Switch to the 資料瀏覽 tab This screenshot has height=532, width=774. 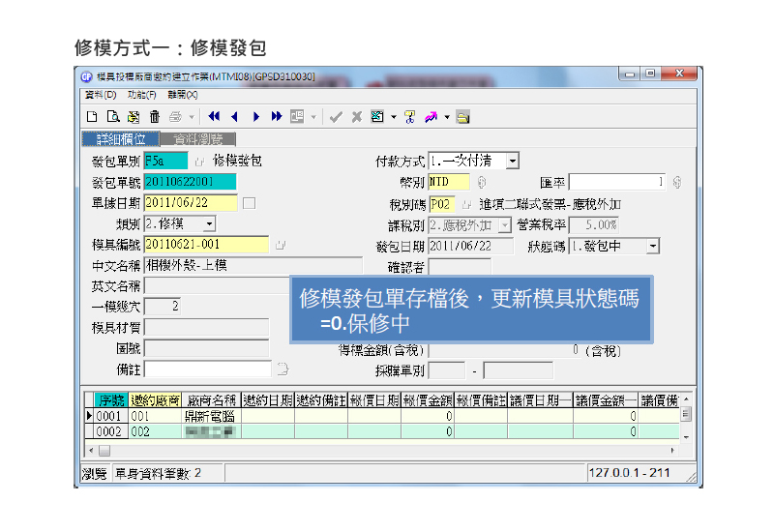(x=197, y=139)
